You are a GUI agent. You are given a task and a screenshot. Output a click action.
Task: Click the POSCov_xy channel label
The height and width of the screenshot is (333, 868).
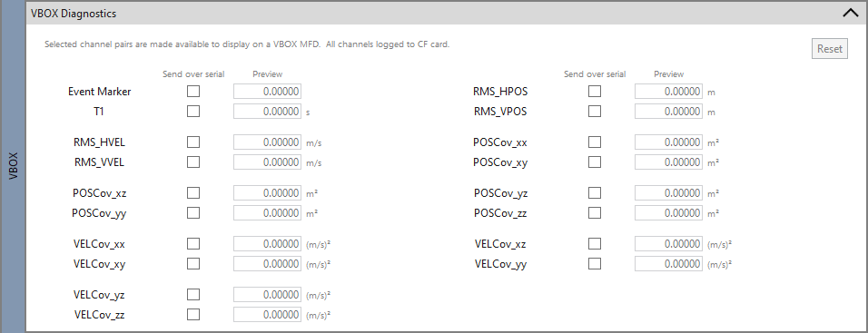500,162
